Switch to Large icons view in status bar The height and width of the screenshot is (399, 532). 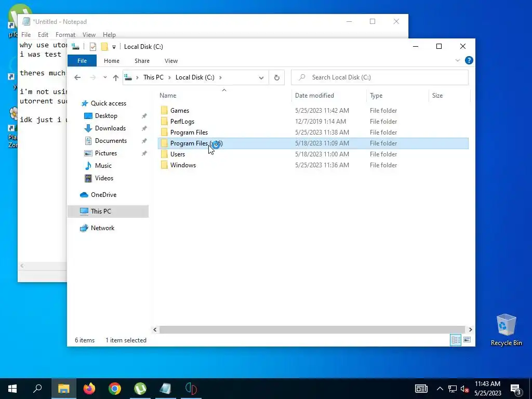pos(467,340)
